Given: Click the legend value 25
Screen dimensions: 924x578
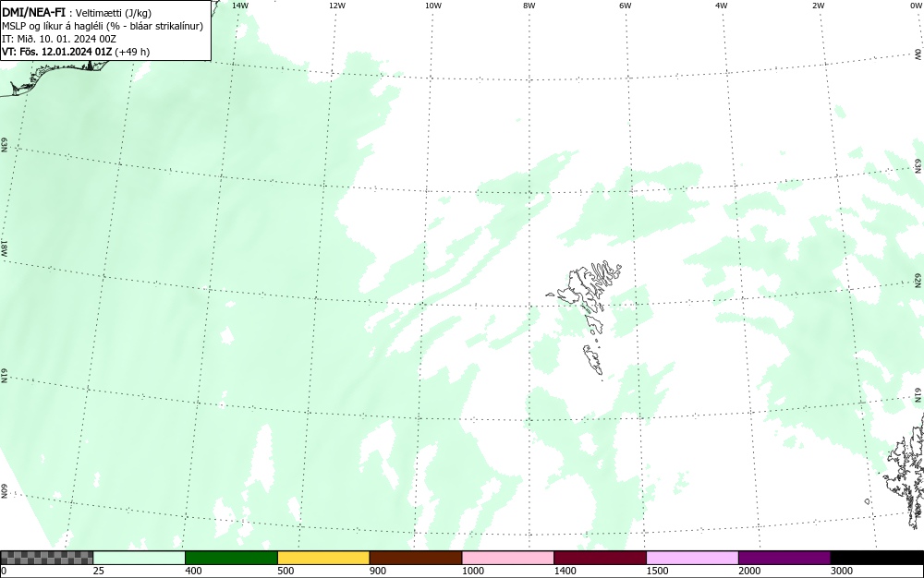Looking at the screenshot, I should click(99, 571).
